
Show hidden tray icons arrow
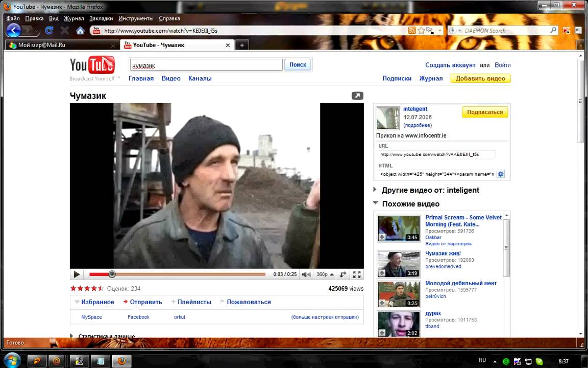[495, 362]
